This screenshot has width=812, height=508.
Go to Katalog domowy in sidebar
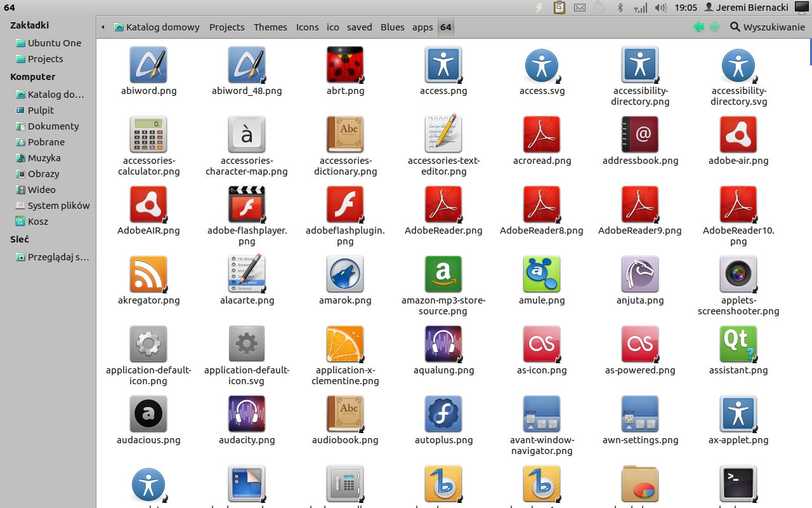48,95
